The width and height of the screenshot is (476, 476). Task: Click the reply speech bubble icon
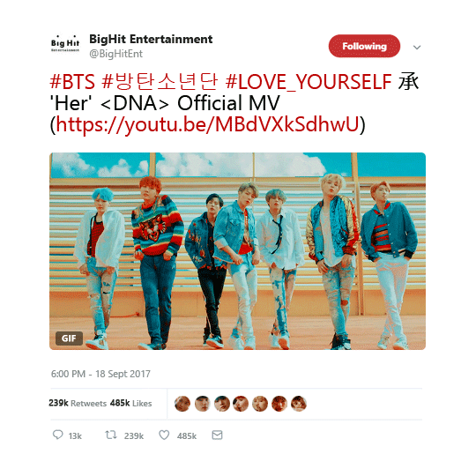(57, 435)
